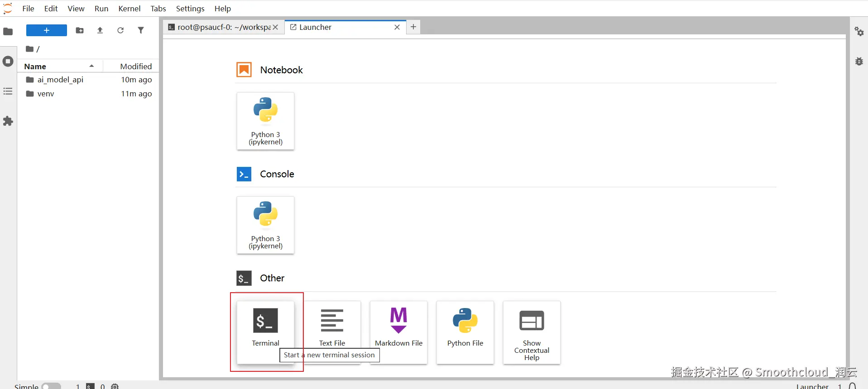This screenshot has width=868, height=389.
Task: Launch Python 3 console under Console section
Action: [265, 225]
